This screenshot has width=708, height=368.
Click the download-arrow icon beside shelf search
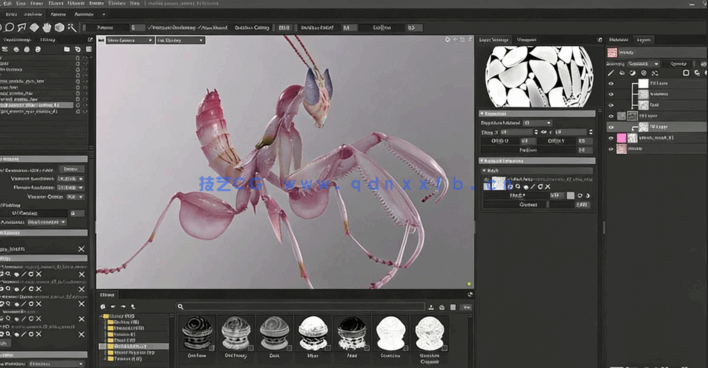coord(431,307)
